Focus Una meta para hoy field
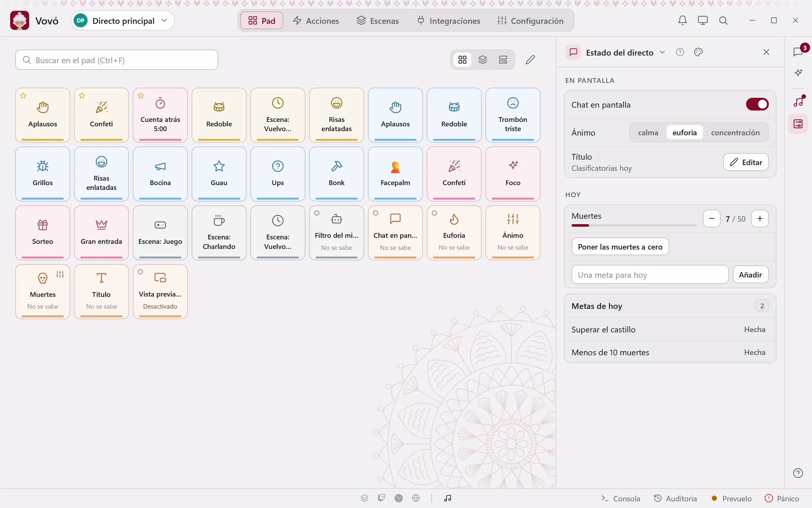The image size is (812, 508). pyautogui.click(x=650, y=275)
